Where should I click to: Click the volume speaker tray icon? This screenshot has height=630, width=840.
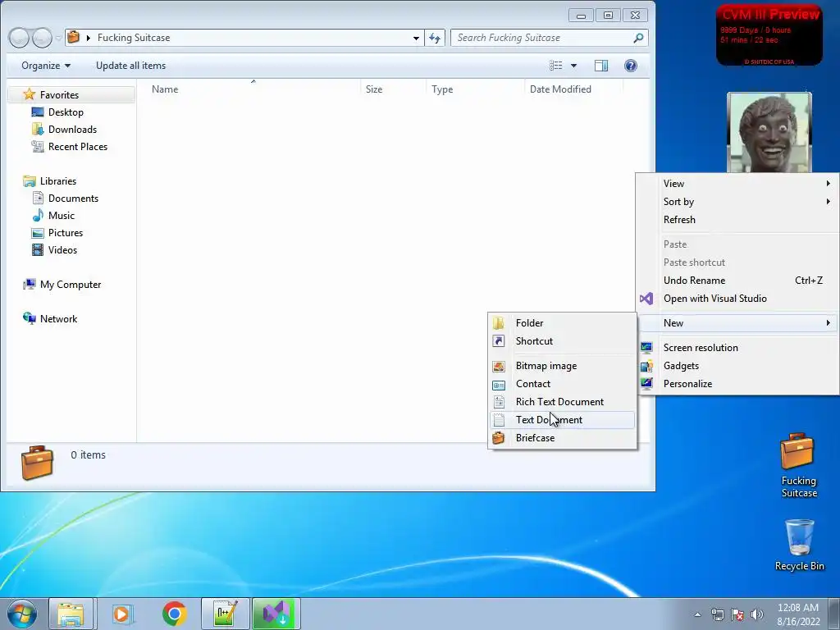click(x=757, y=614)
